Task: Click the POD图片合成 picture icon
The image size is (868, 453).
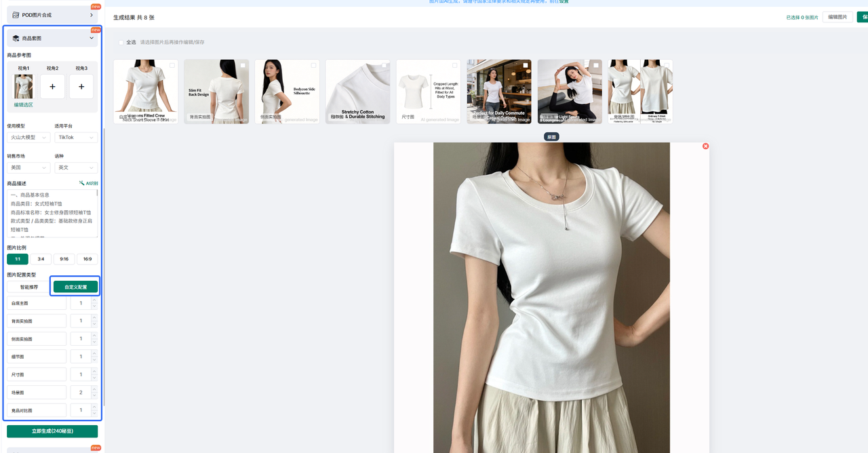Action: coord(16,14)
